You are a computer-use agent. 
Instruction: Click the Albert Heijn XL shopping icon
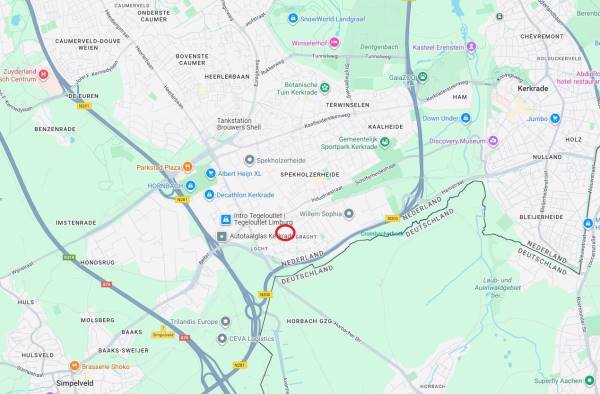point(210,174)
